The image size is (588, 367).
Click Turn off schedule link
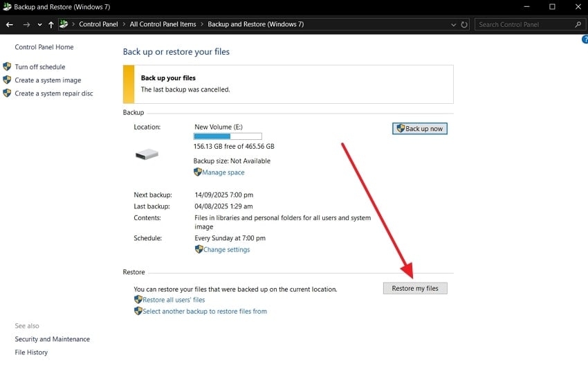tap(40, 66)
